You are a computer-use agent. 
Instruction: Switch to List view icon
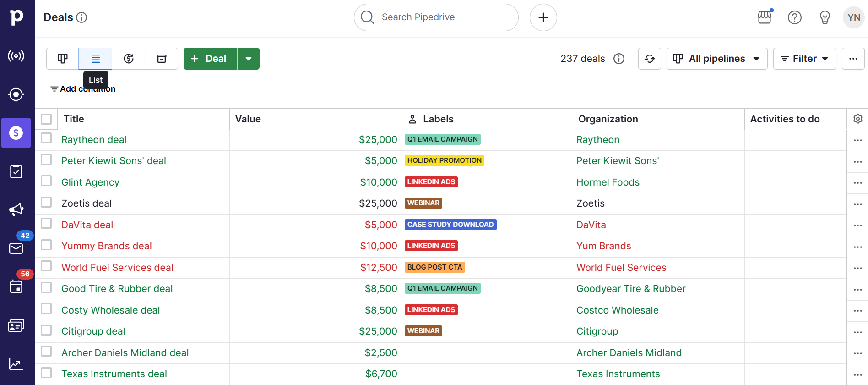click(96, 59)
